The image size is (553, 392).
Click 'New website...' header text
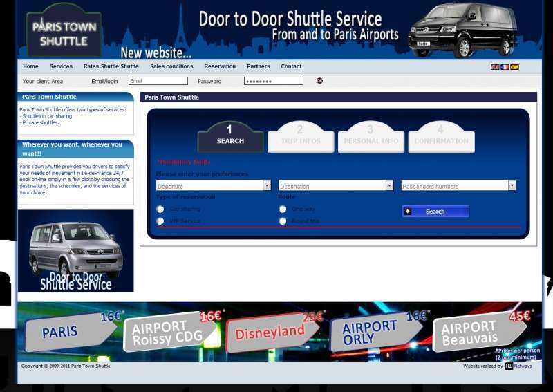click(x=156, y=53)
